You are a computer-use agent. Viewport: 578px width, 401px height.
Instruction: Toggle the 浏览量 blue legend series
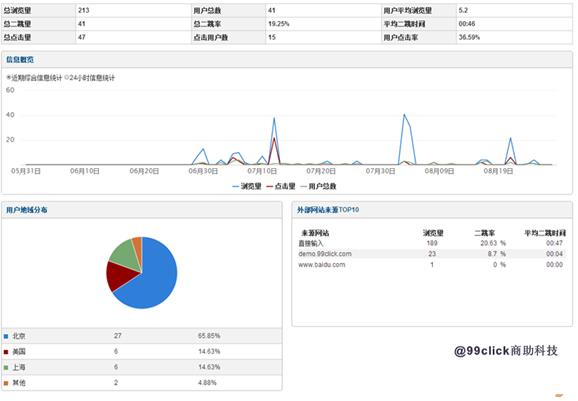pos(247,186)
